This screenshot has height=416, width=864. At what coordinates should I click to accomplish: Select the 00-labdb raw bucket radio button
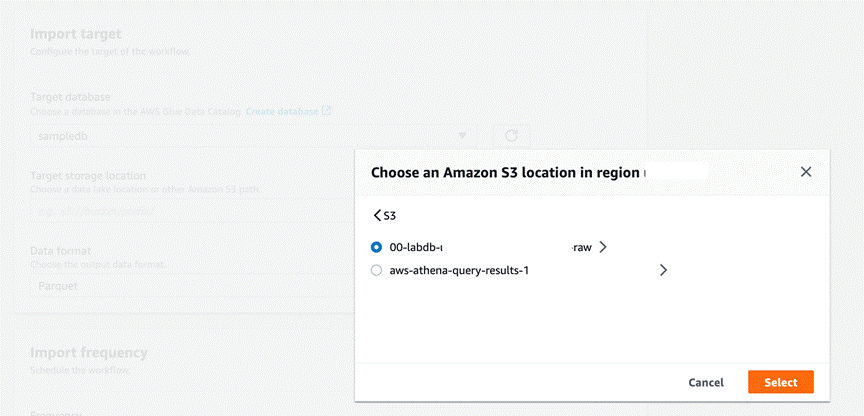376,247
